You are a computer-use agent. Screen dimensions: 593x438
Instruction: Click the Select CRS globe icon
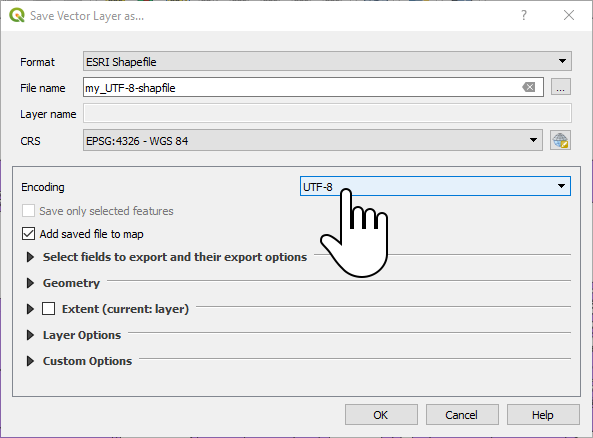point(560,140)
